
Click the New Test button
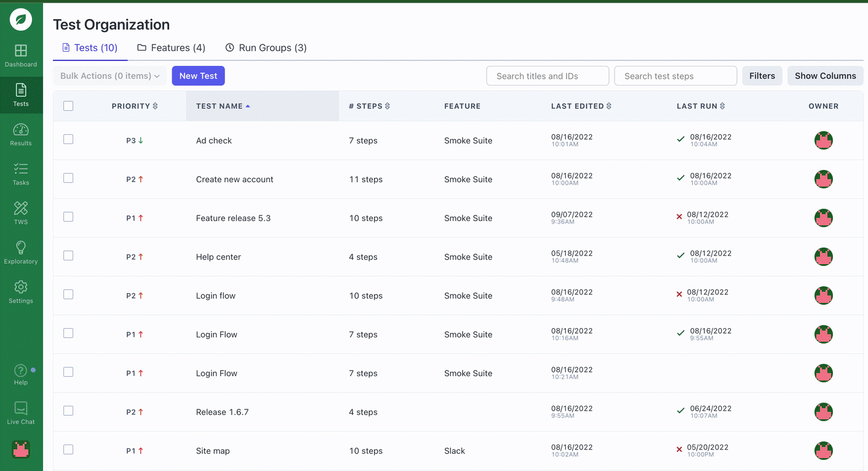(x=198, y=76)
